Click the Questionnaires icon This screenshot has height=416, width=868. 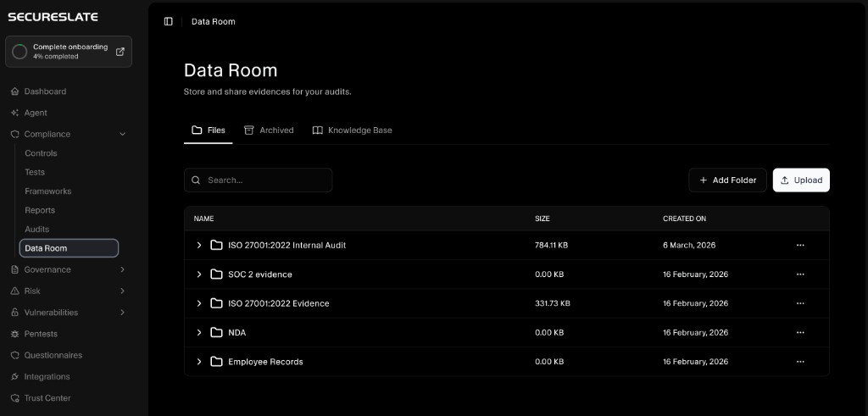[x=15, y=355]
